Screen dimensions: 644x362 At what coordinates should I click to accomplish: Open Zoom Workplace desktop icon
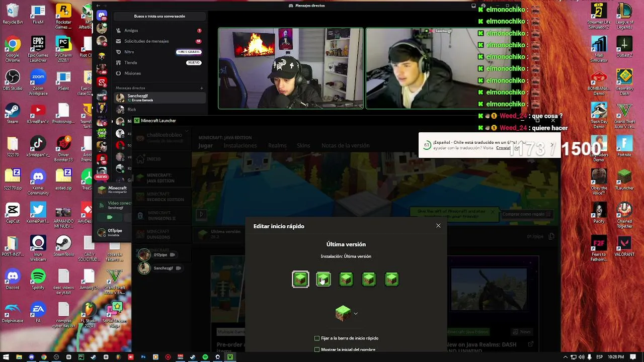pyautogui.click(x=38, y=83)
